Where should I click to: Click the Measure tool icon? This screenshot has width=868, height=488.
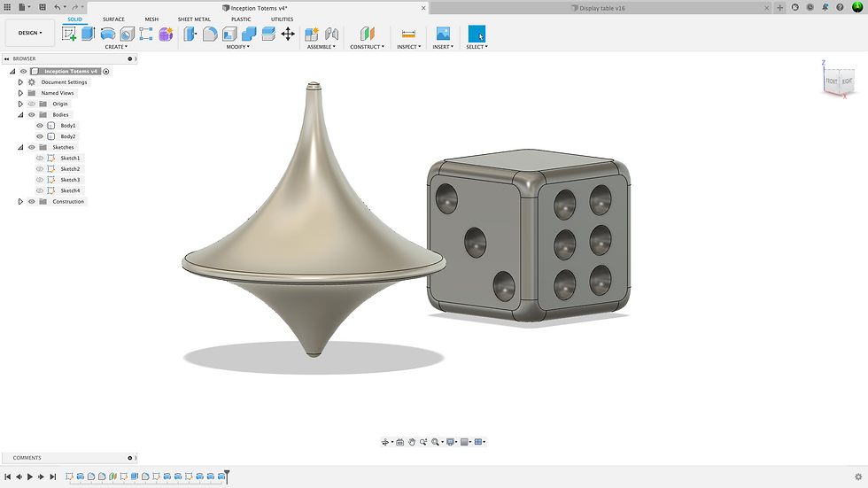[408, 34]
